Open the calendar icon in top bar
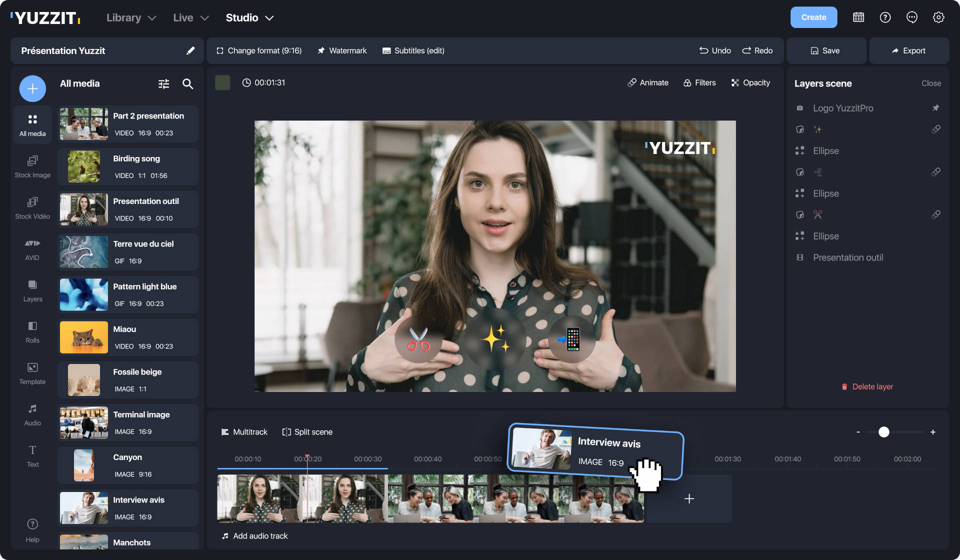Screen dimensions: 960x560 pos(858,17)
